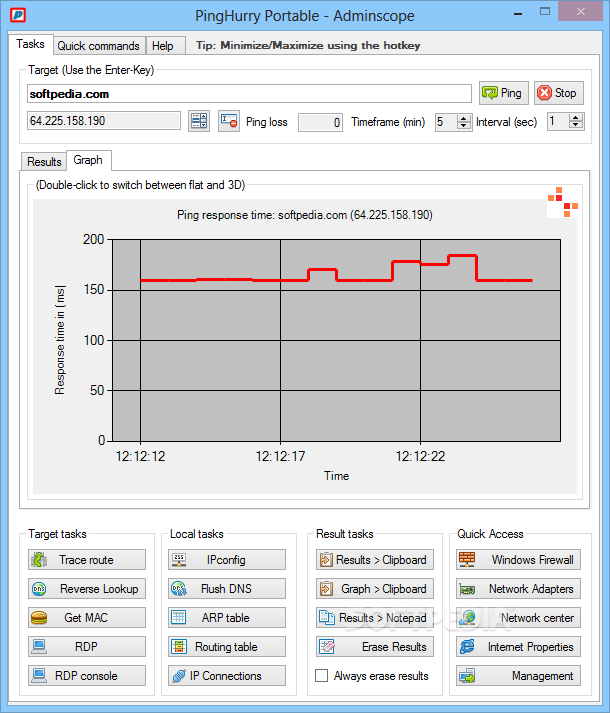This screenshot has height=713, width=610.
Task: Click the Get MAC button label
Action: click(86, 618)
